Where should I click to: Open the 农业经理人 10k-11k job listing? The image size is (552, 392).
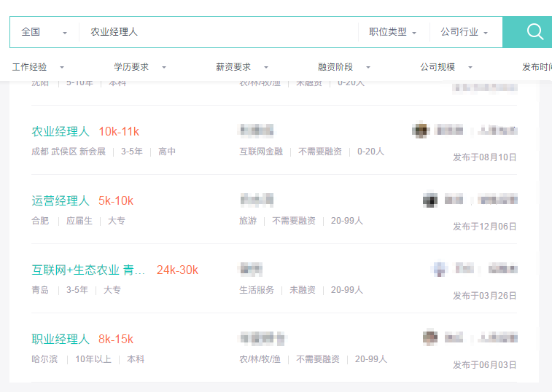point(61,131)
